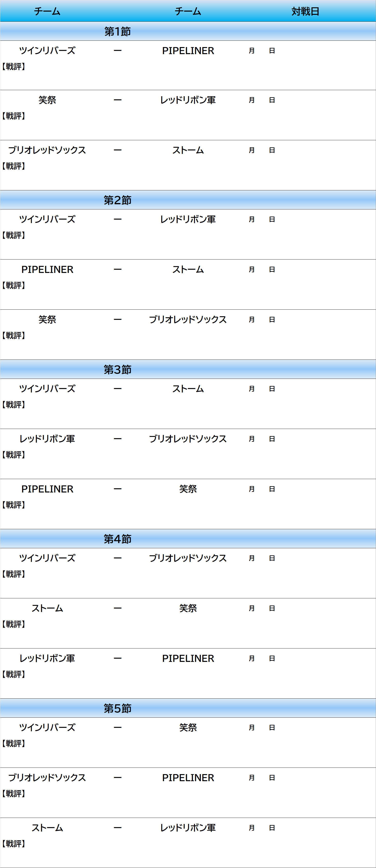
Task: Select レッドリボン軍 on the left in 第3節
Action: [47, 439]
